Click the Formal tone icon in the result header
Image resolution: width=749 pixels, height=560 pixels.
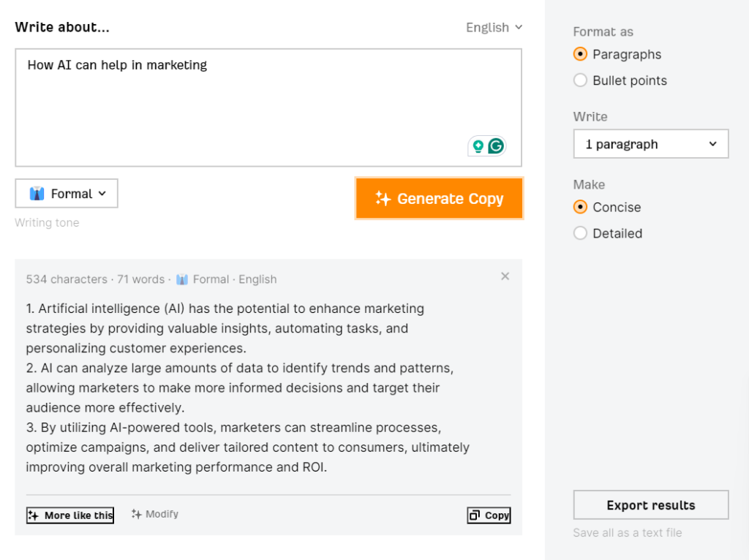click(x=182, y=279)
